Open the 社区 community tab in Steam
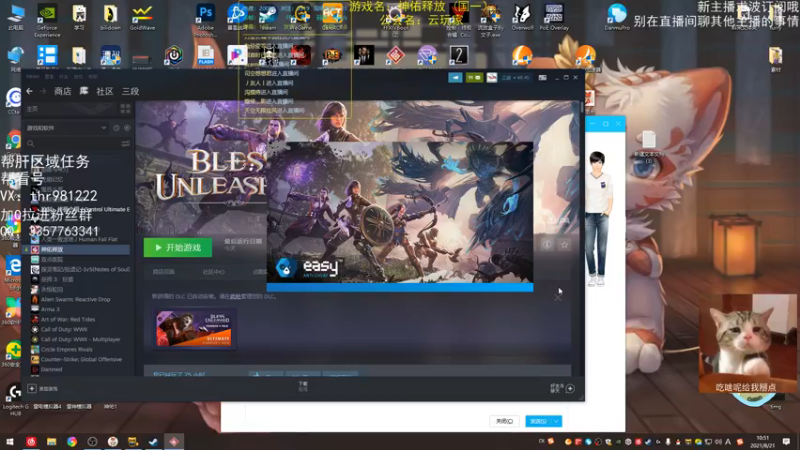Screen dimensions: 800x450 point(105,91)
